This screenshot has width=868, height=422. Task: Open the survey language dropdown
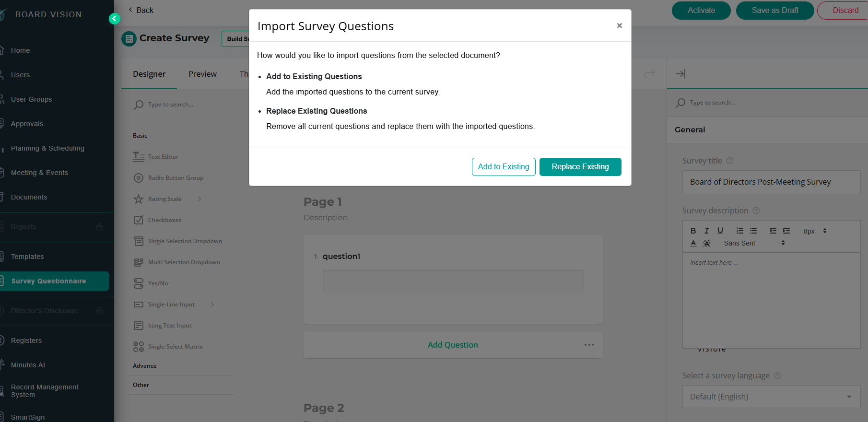[x=771, y=397]
